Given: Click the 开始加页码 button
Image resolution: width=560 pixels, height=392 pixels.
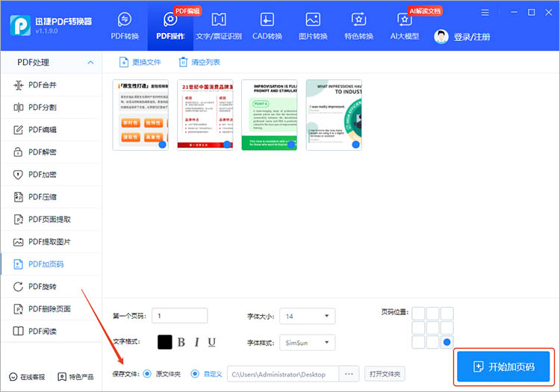Looking at the screenshot, I should [x=503, y=367].
